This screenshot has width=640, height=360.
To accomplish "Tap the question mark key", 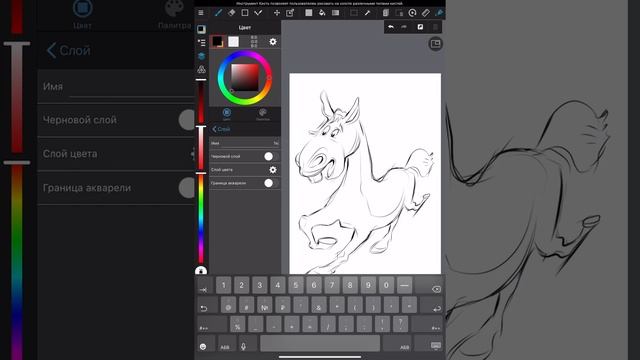I will [400, 324].
